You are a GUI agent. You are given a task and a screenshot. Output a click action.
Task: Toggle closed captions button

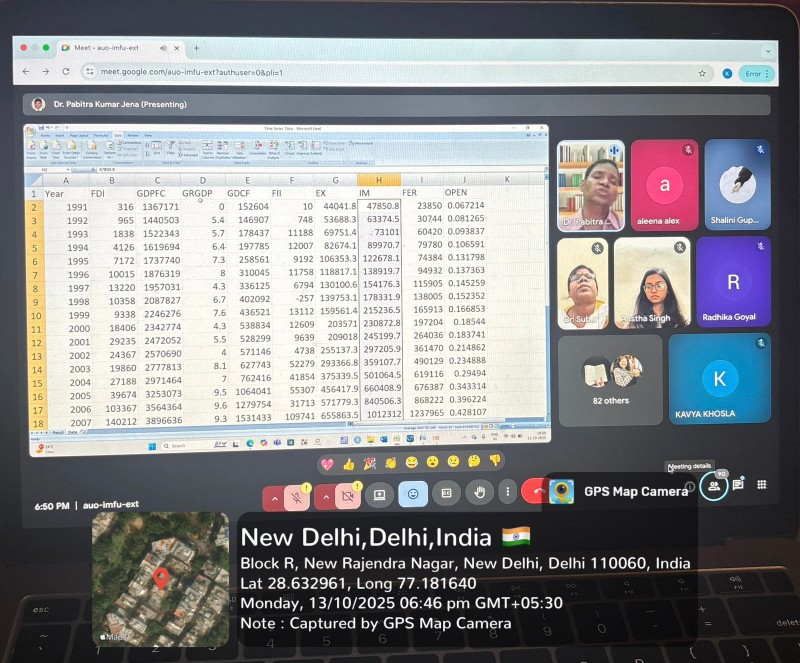click(x=446, y=493)
